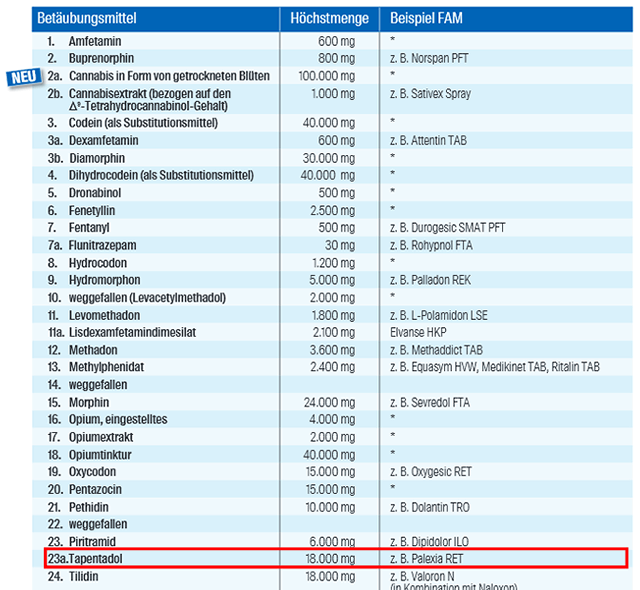Click the Cannabisextrakt entry
The image size is (640, 590).
pyautogui.click(x=149, y=100)
